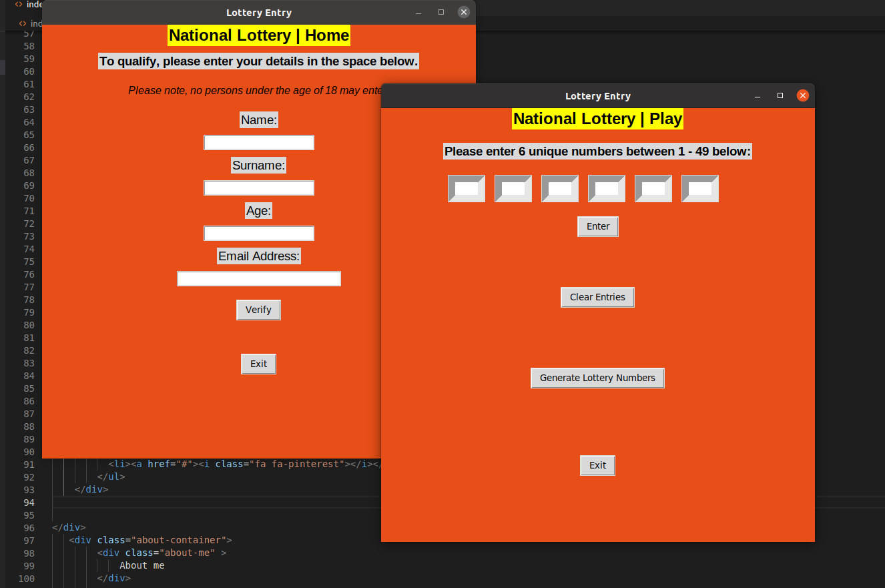This screenshot has height=588, width=885.
Task: Click the Clear Entries button
Action: coord(597,297)
